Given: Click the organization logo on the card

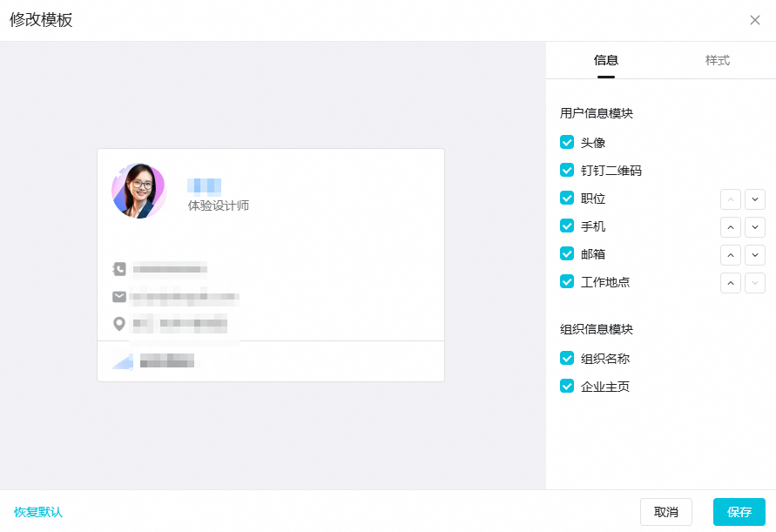Looking at the screenshot, I should coord(122,360).
